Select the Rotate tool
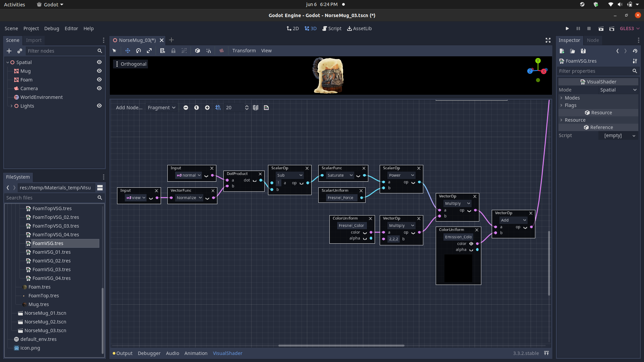 (x=138, y=51)
